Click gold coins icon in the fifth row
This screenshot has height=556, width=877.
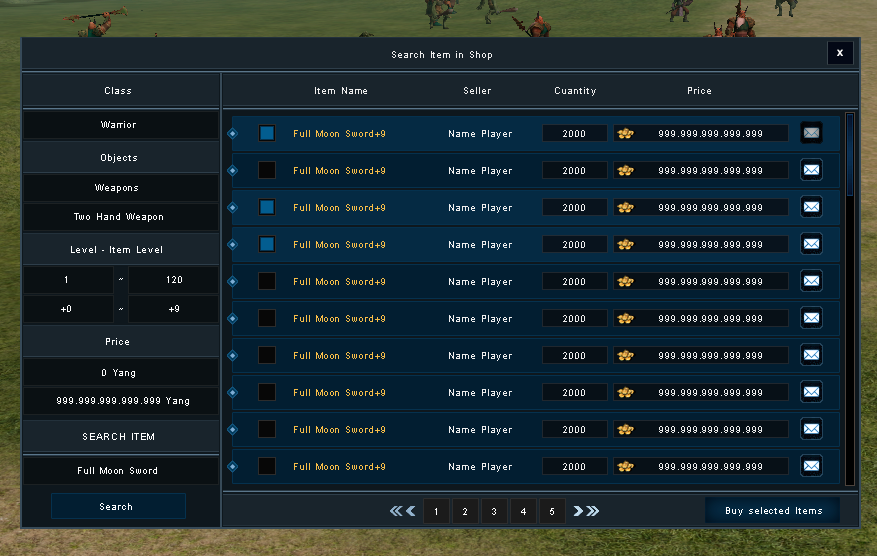pyautogui.click(x=625, y=281)
